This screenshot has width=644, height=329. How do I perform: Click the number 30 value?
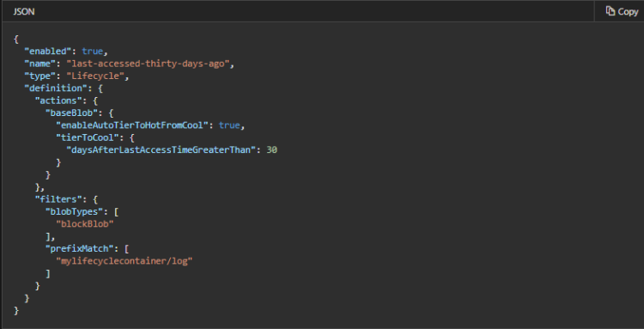pos(272,150)
